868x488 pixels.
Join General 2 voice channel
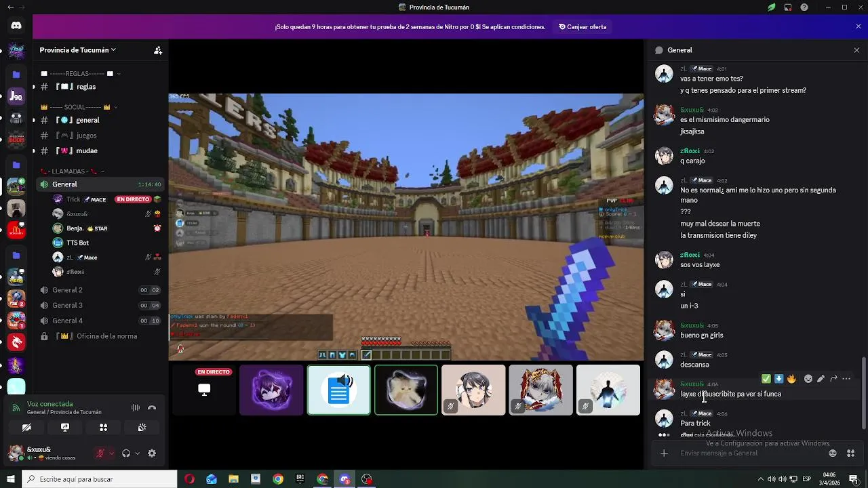[x=100, y=290]
